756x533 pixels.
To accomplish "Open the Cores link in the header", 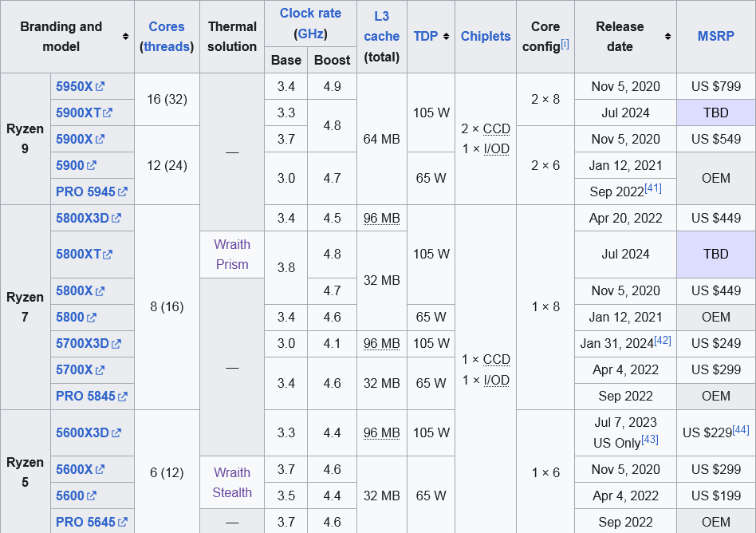I will coord(167,26).
